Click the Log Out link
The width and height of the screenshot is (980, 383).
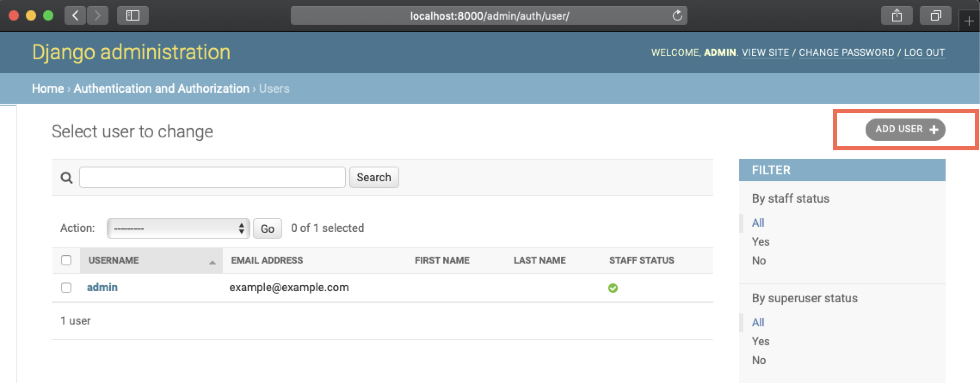pos(924,53)
